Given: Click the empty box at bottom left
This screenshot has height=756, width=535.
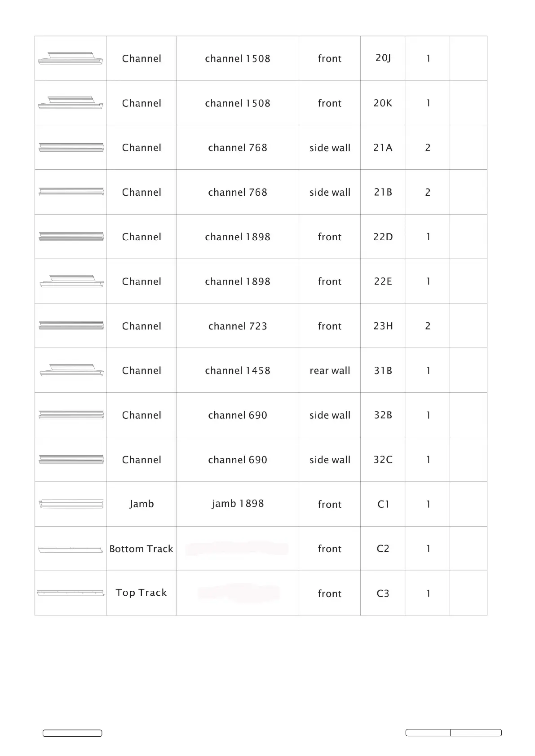Looking at the screenshot, I should [72, 733].
